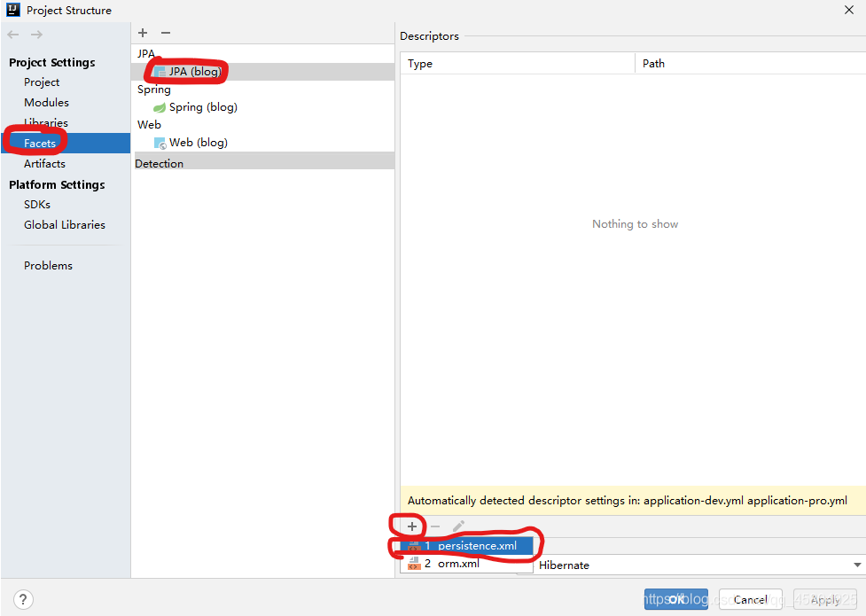
Task: Click the back navigation arrow
Action: click(x=13, y=35)
